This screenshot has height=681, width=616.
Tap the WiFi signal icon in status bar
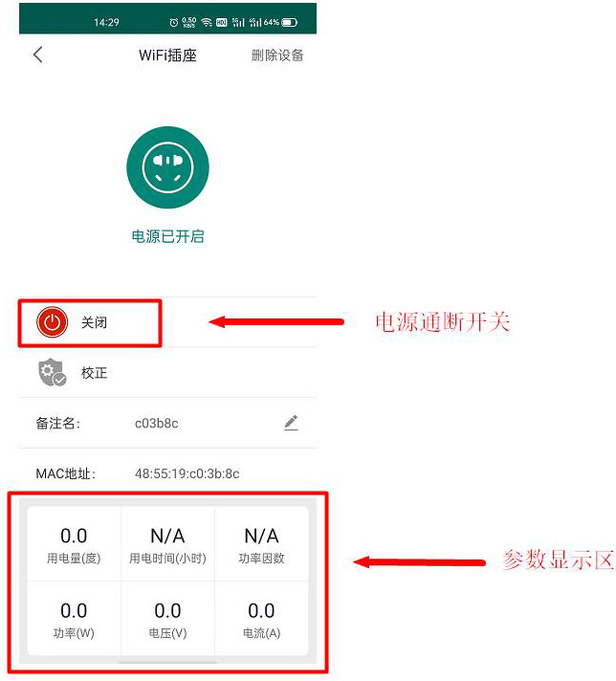click(x=207, y=22)
